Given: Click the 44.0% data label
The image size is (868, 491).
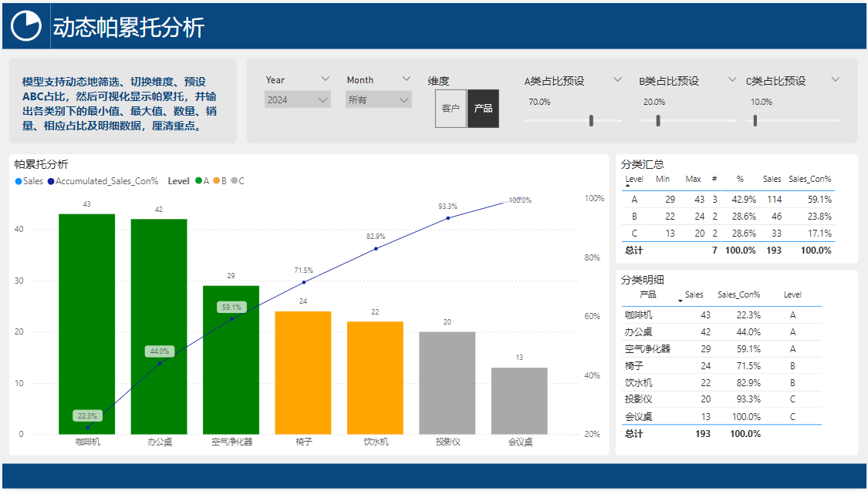Looking at the screenshot, I should (x=160, y=351).
